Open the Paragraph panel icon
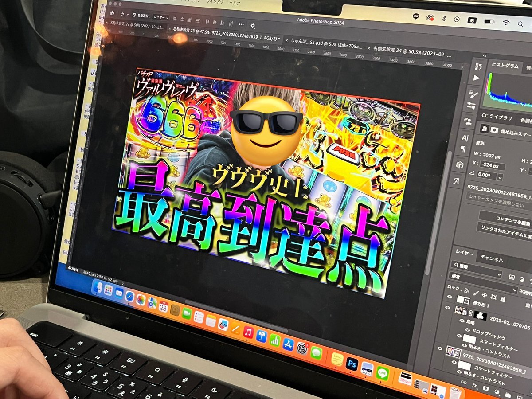 pos(464,149)
